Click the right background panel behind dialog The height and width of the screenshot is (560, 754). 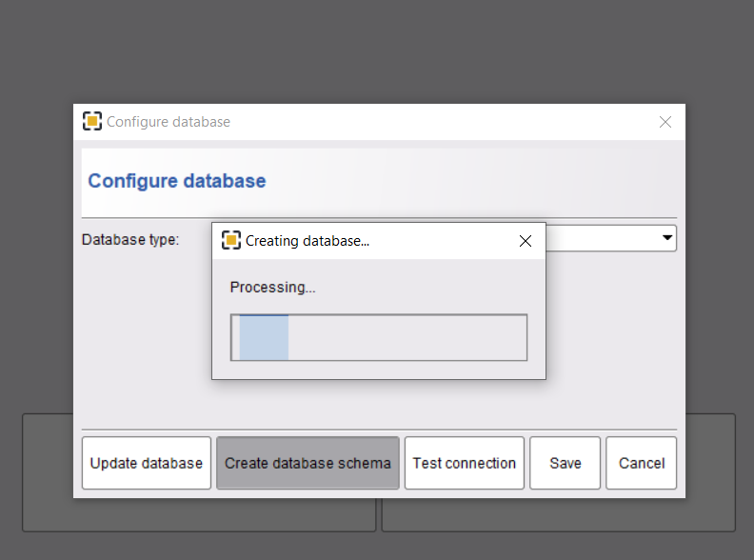[711, 472]
